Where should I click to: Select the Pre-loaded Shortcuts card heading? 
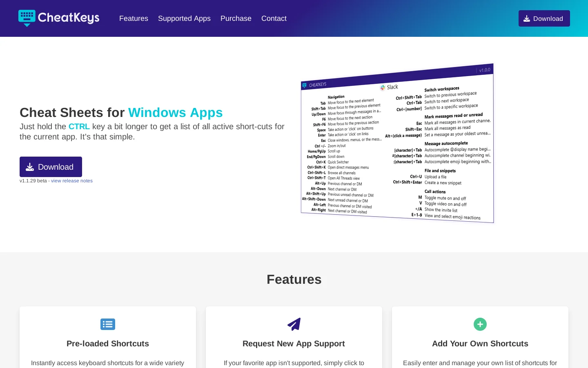108,343
